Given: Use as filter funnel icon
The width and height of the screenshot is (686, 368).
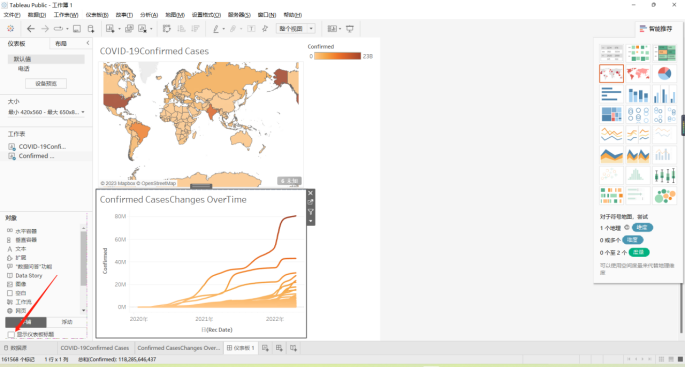Looking at the screenshot, I should tap(311, 212).
